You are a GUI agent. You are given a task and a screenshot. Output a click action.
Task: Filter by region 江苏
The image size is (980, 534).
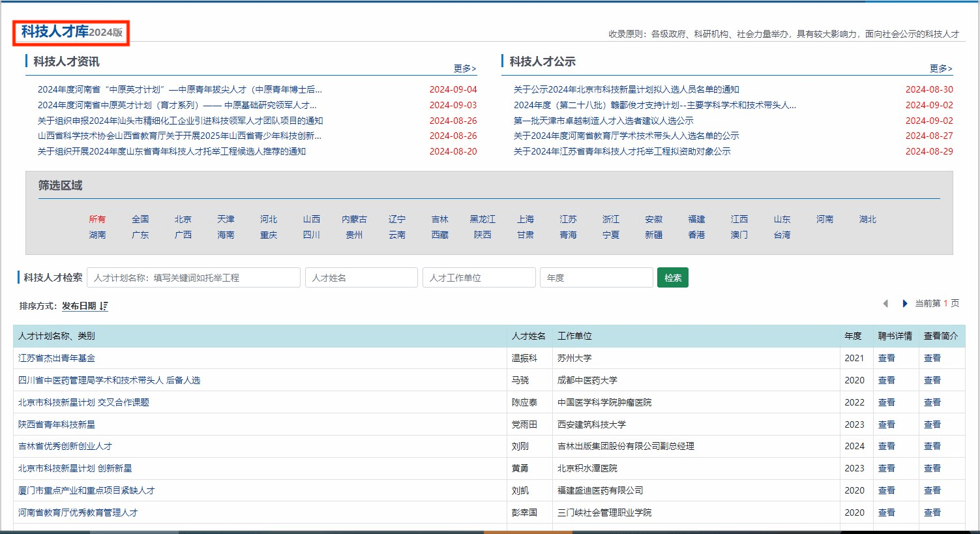[x=568, y=219]
